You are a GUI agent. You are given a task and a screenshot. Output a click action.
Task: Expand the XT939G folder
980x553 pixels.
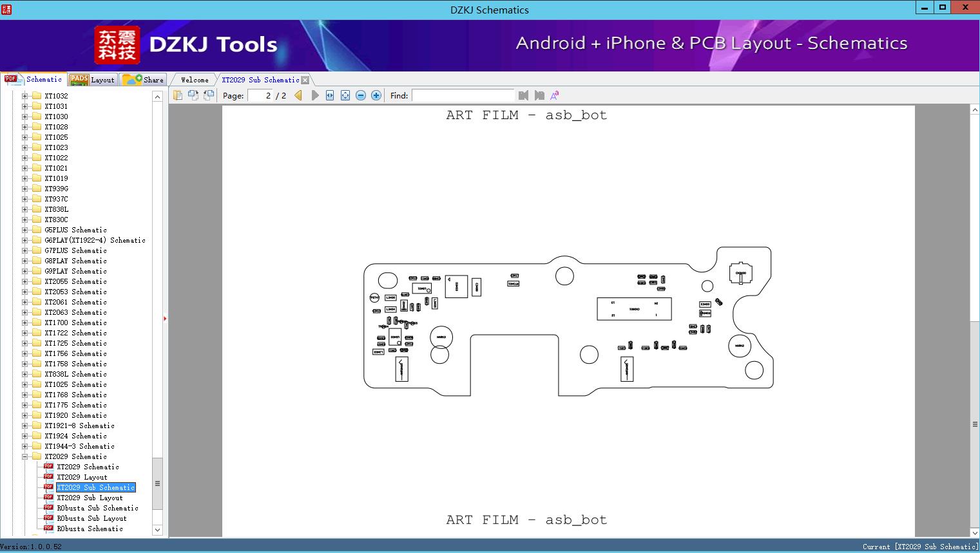pyautogui.click(x=25, y=189)
